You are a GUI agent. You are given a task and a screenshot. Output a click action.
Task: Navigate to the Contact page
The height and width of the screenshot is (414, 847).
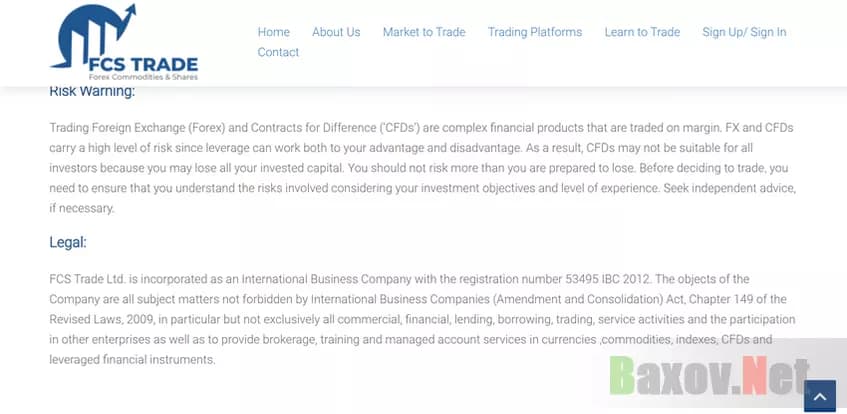click(x=278, y=52)
